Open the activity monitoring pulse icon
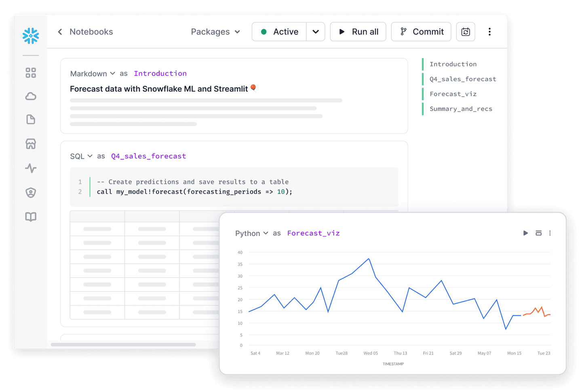Screen dimensions: 582x392 tap(31, 168)
